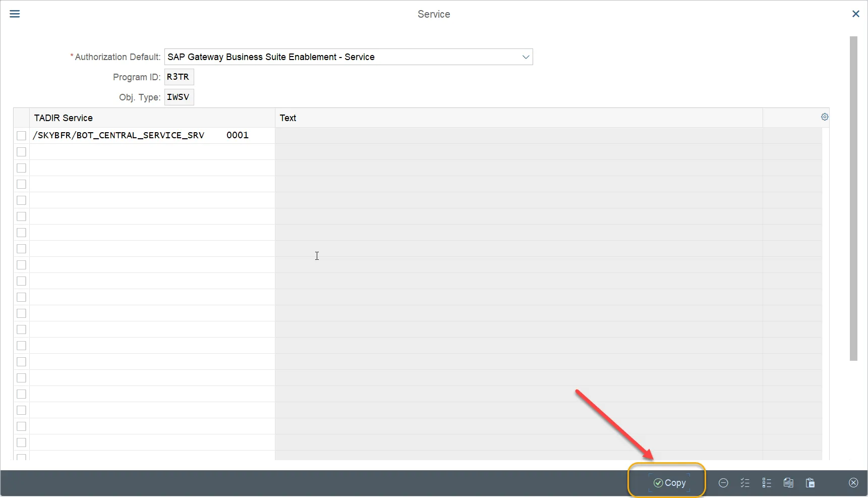Click the vertical scrollbar on the right
The width and height of the screenshot is (868, 498).
point(853,198)
